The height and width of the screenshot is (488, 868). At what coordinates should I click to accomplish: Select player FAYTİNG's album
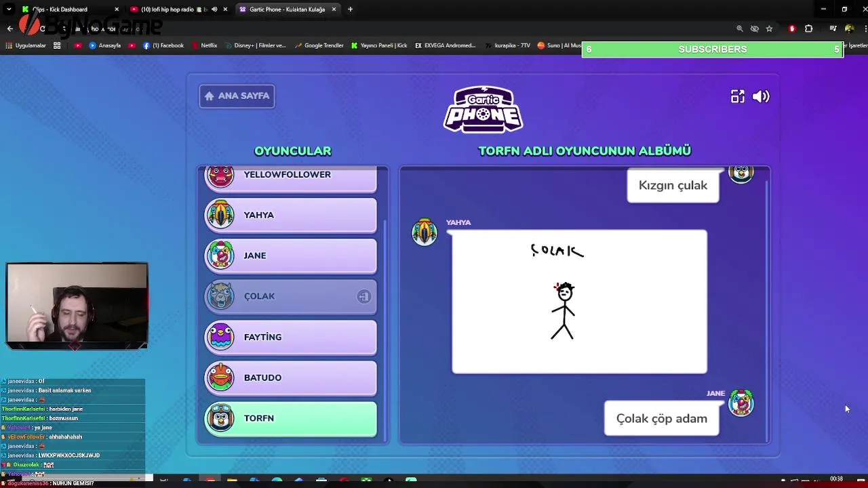tap(290, 337)
